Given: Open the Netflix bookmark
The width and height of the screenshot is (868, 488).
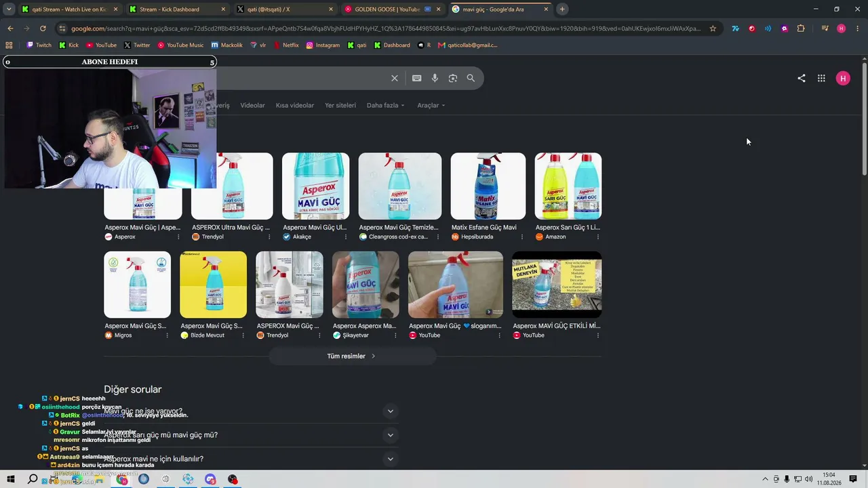Looking at the screenshot, I should tap(285, 45).
